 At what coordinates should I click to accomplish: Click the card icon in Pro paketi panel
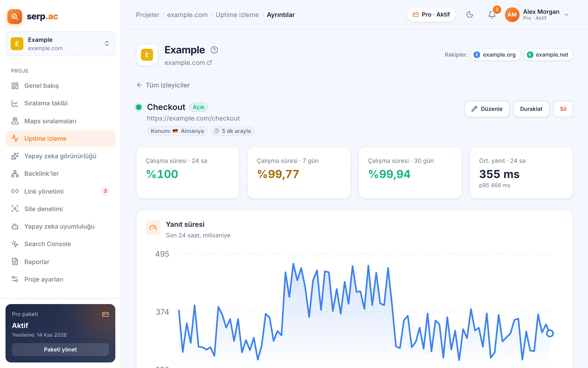[105, 314]
